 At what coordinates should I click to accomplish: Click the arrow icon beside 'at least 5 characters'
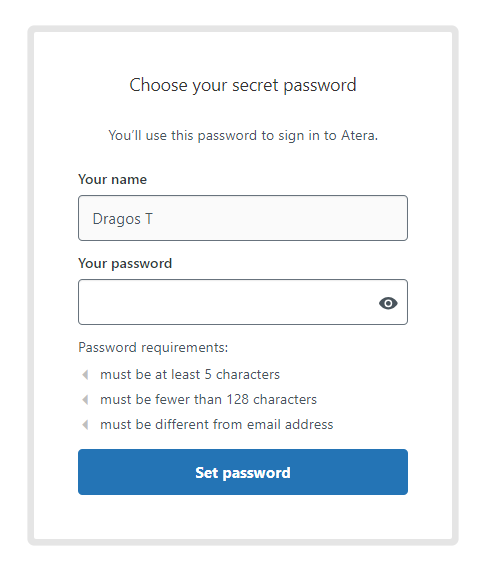(85, 374)
